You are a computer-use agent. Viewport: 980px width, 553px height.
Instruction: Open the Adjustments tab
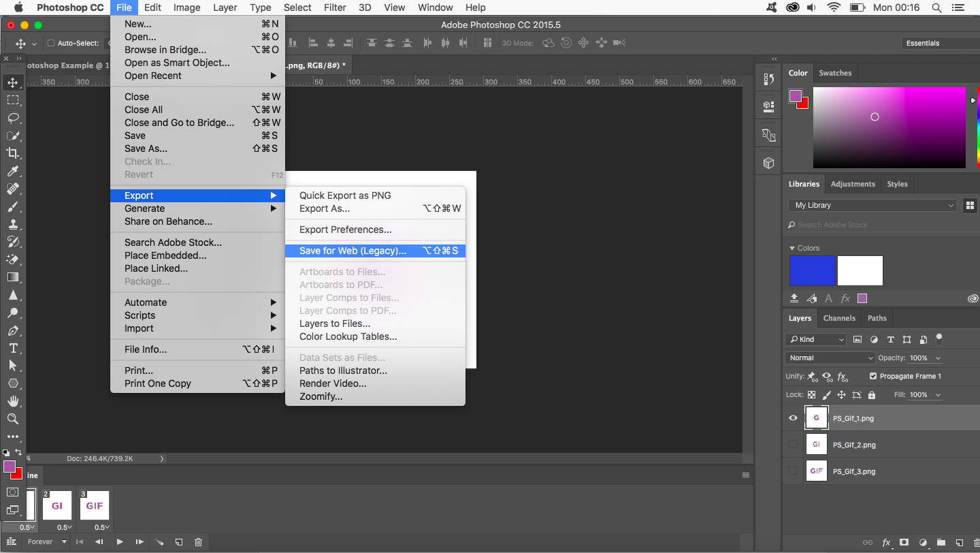(853, 184)
